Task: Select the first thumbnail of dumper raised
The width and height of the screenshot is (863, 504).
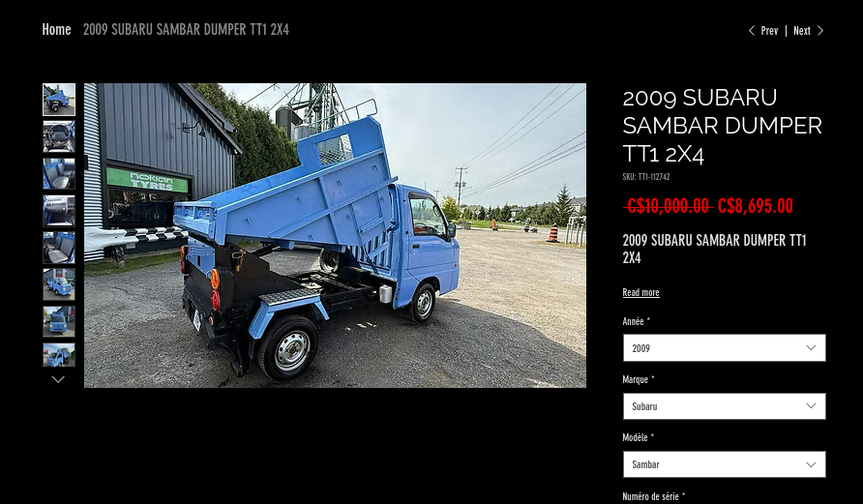Action: click(x=59, y=100)
